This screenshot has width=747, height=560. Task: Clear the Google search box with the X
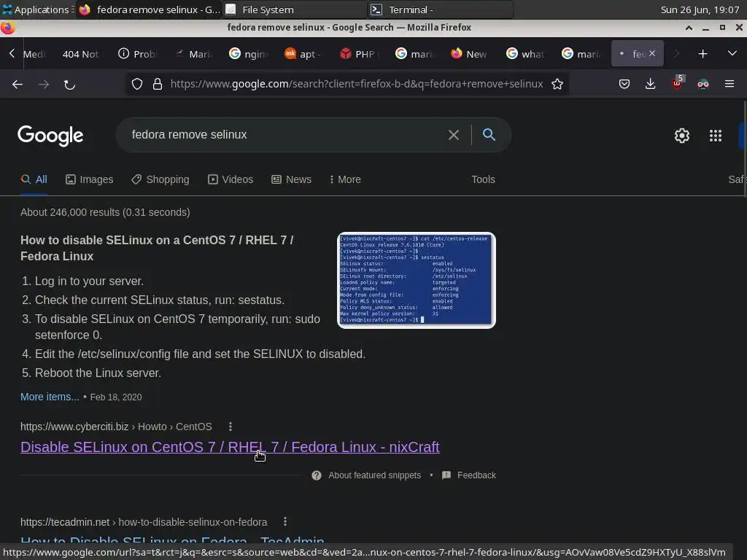click(454, 135)
